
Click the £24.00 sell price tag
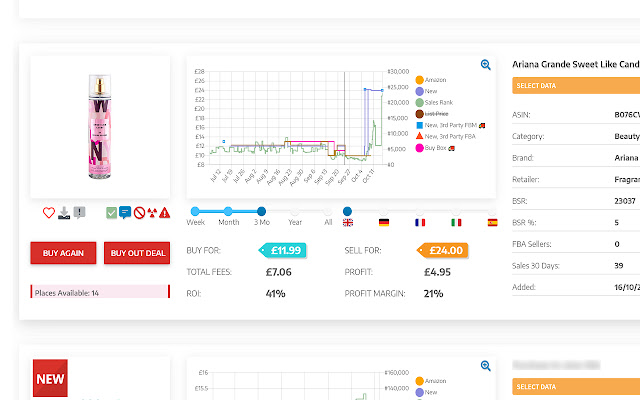442,250
